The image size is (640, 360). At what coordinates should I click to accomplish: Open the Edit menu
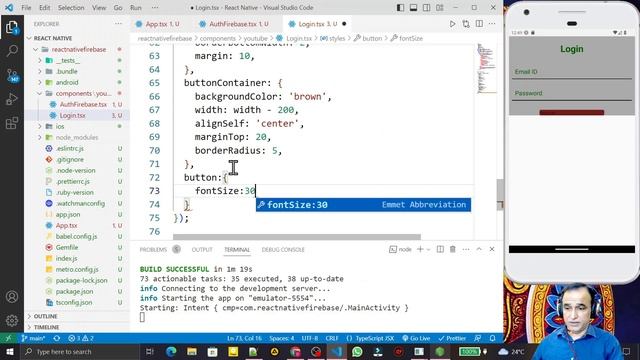click(44, 8)
